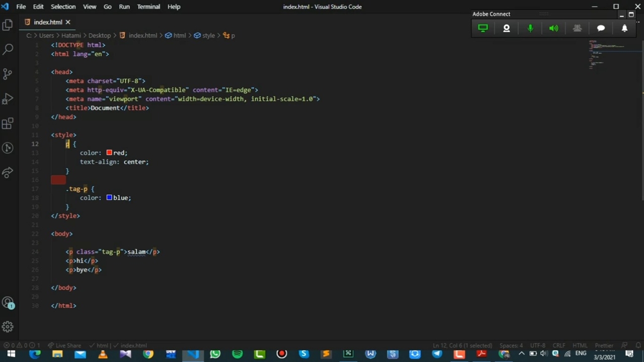Screen dimensions: 644x362
Task: Select the index.html editor tab
Action: [x=48, y=22]
